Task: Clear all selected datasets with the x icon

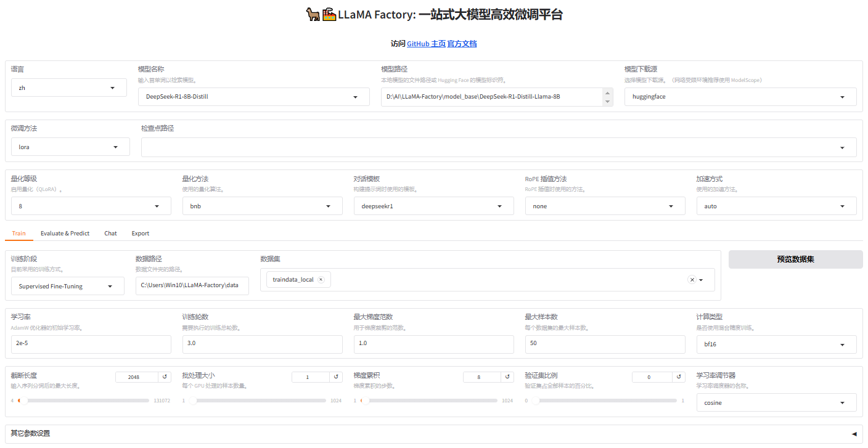Action: tap(692, 280)
